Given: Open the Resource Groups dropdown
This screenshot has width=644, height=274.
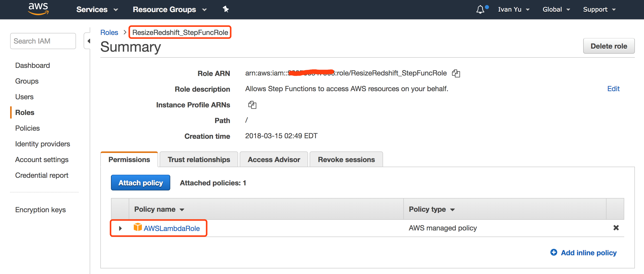Looking at the screenshot, I should pyautogui.click(x=169, y=10).
